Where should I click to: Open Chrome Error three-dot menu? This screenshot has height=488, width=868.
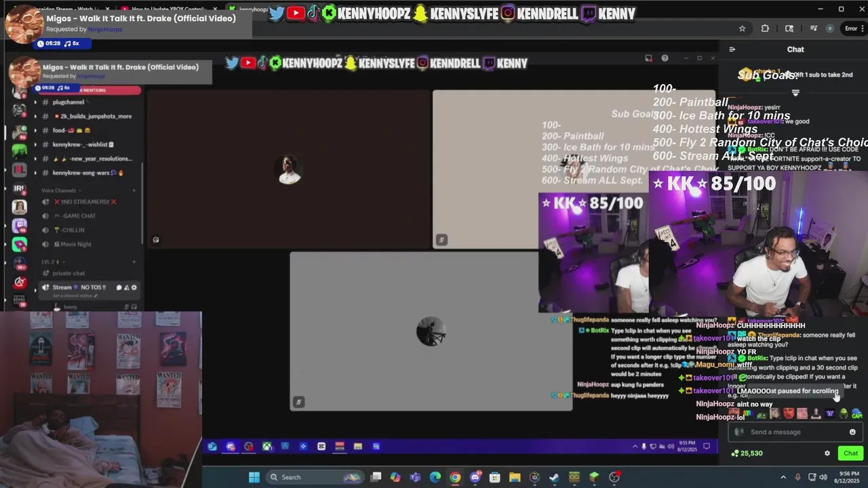click(854, 28)
